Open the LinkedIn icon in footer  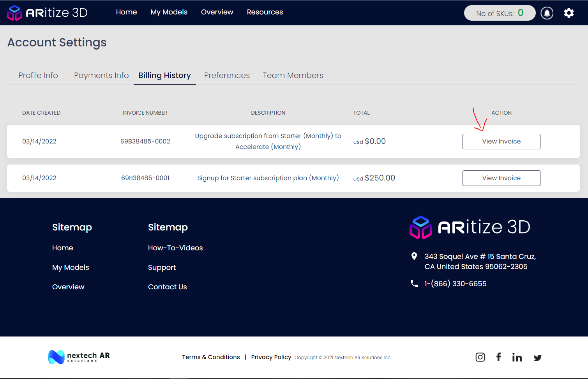click(517, 357)
